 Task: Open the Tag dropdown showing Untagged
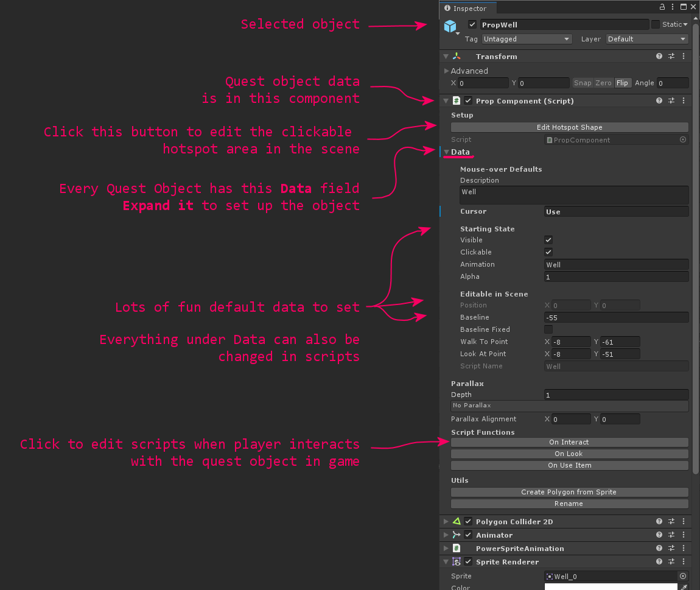(x=527, y=39)
